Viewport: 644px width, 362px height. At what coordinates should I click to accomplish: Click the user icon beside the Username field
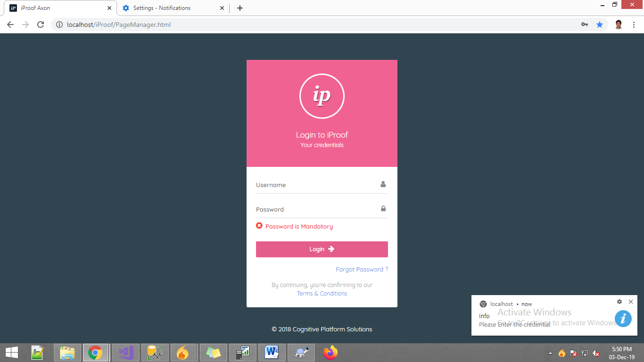[383, 184]
